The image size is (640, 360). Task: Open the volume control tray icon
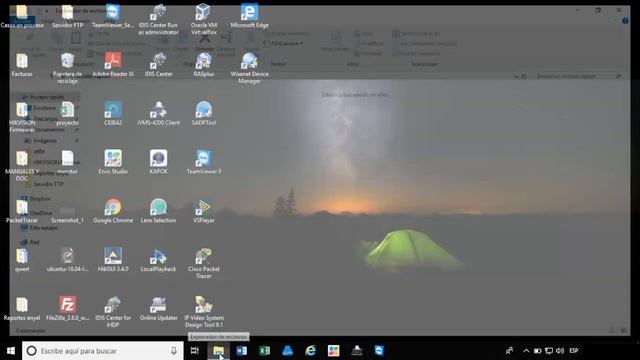pyautogui.click(x=560, y=351)
